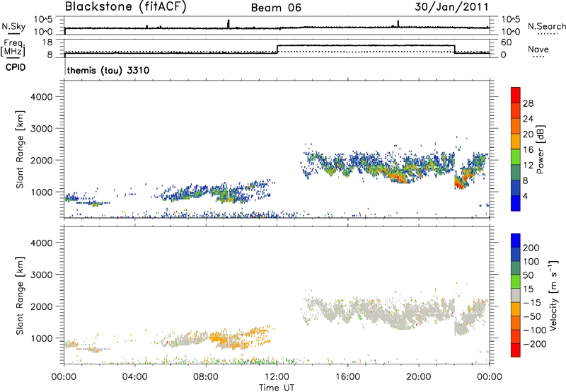Click the '20' value on power color bar

(x=528, y=134)
